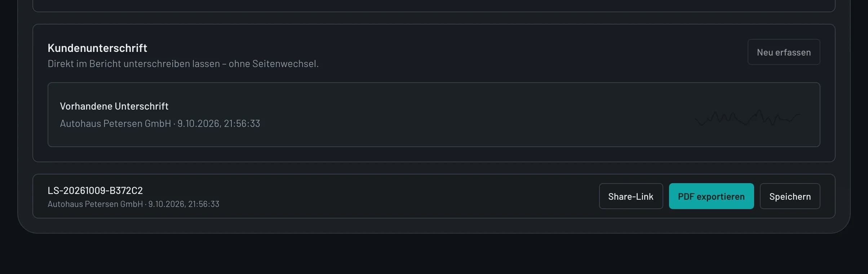
Task: Click the date 9.10.2026 in signature card
Action: tap(198, 123)
